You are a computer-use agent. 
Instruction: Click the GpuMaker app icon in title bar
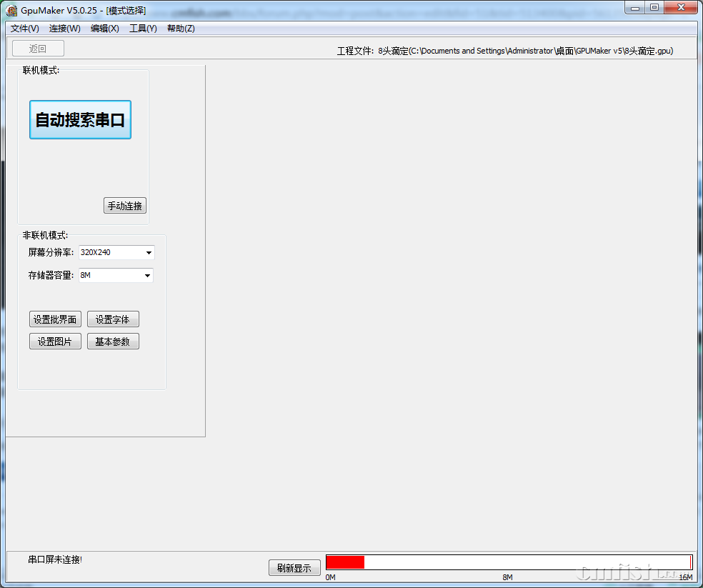click(x=12, y=10)
